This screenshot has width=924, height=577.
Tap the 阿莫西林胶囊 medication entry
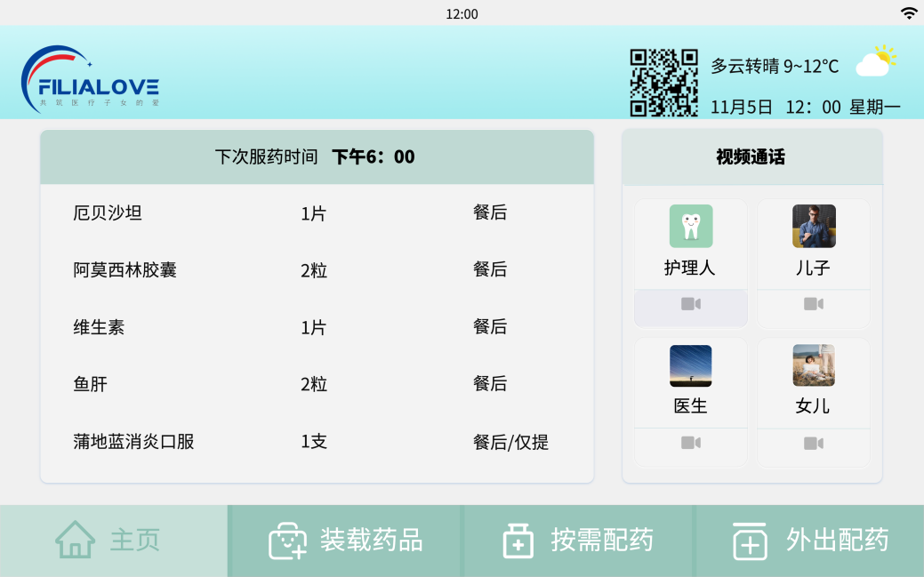pos(316,270)
